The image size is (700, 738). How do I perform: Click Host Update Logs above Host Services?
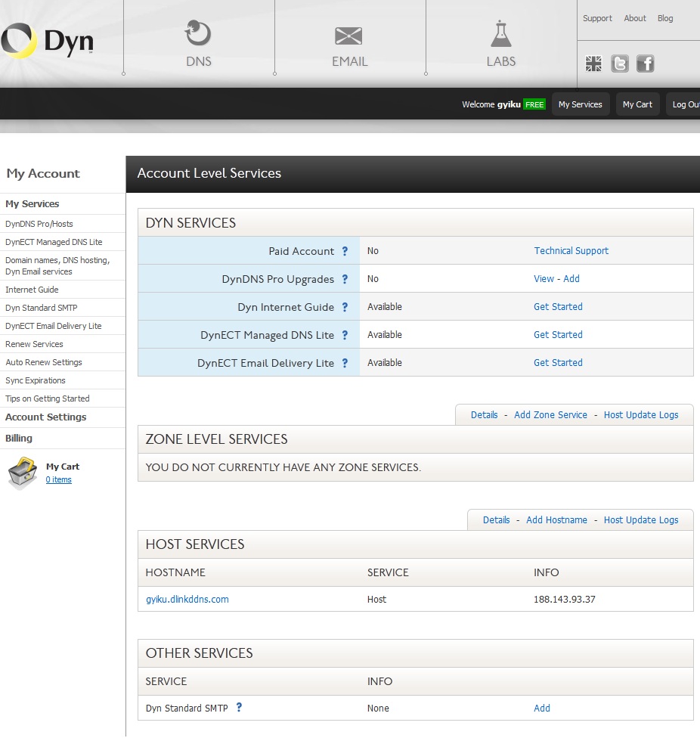coord(641,519)
